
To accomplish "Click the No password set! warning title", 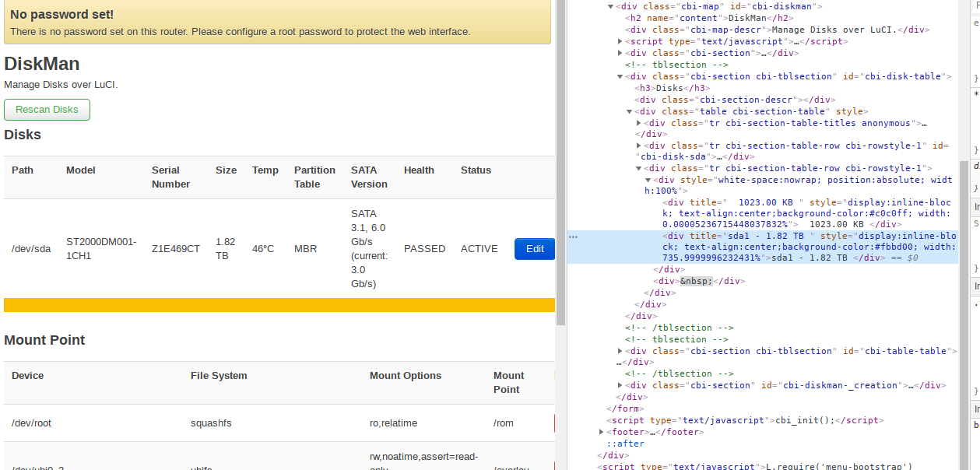I will [61, 14].
